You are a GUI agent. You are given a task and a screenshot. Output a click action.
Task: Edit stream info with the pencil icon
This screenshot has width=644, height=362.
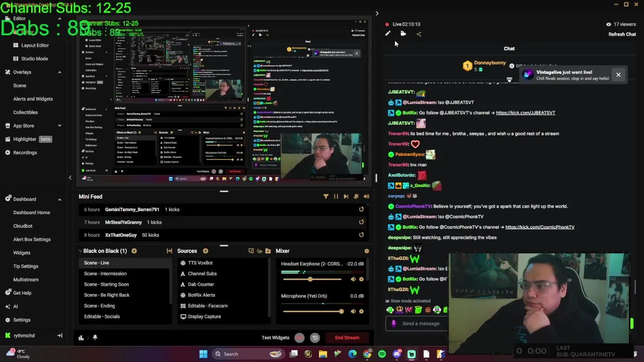click(x=387, y=34)
